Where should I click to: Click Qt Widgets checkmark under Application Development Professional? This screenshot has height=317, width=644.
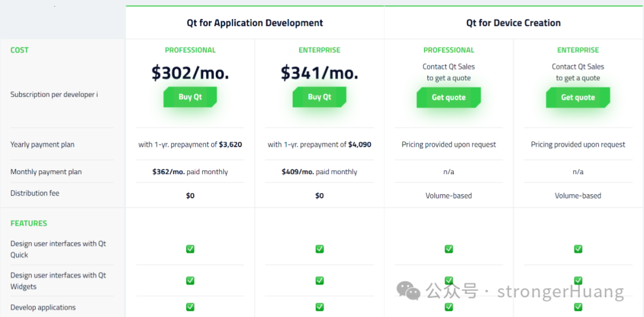[x=190, y=281]
